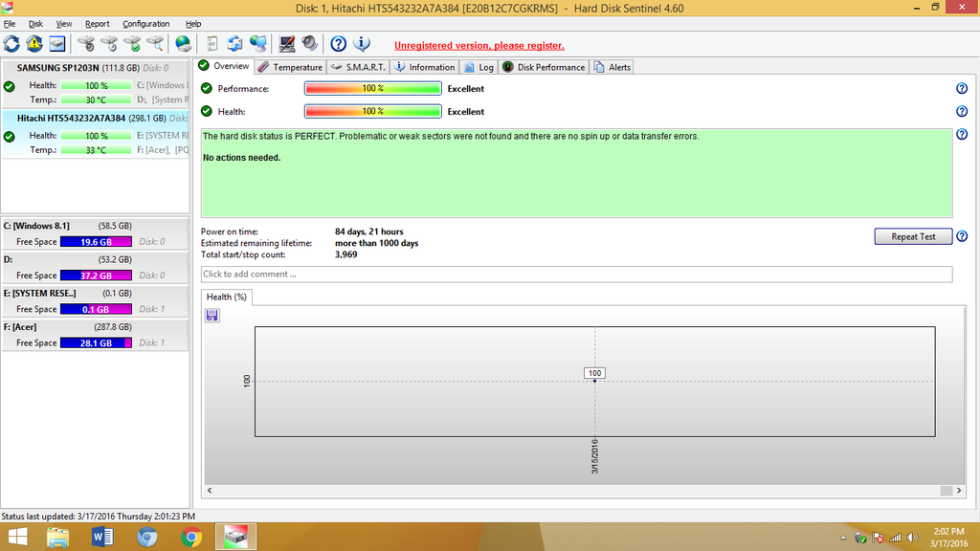Click the refresh disk status toolbar icon
The height and width of the screenshot is (551, 980).
pyautogui.click(x=11, y=44)
